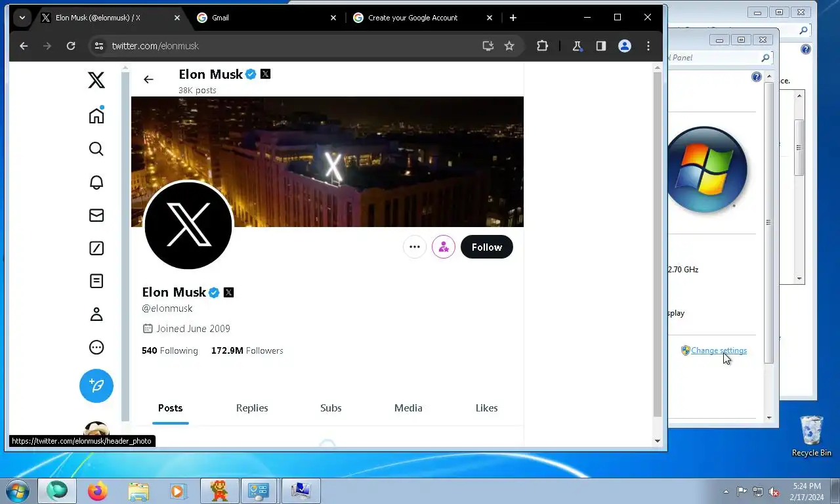Click the Follow button
Viewport: 840px width, 504px height.
pos(487,247)
